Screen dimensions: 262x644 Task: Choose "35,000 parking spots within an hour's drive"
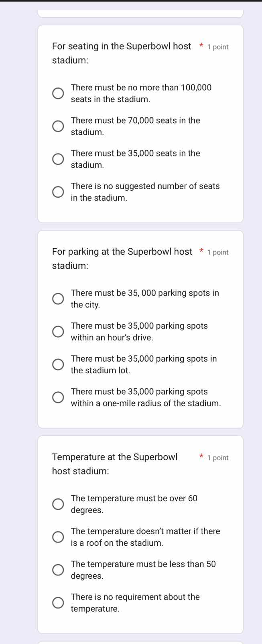pyautogui.click(x=58, y=331)
